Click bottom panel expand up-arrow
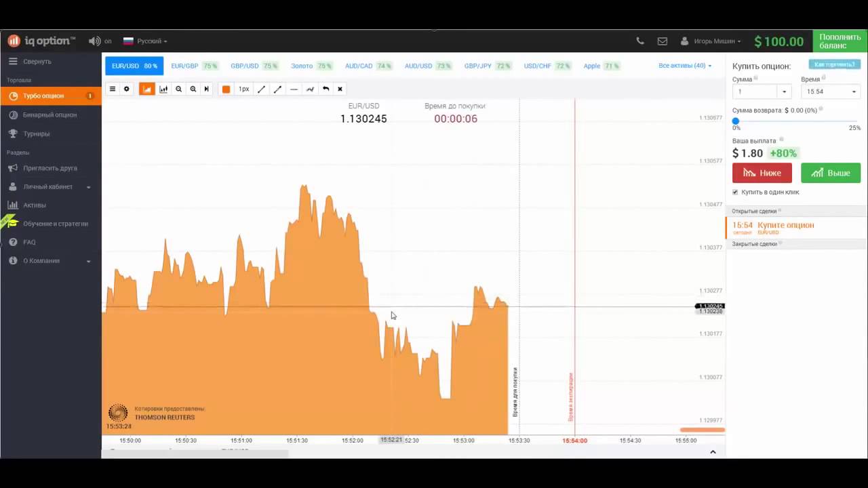 [713, 452]
